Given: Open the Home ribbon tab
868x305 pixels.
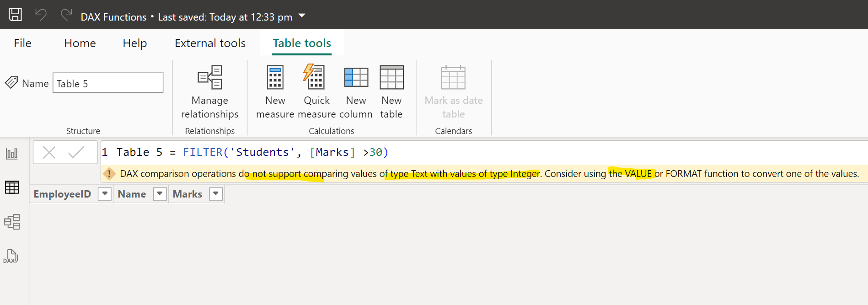Looking at the screenshot, I should 80,43.
